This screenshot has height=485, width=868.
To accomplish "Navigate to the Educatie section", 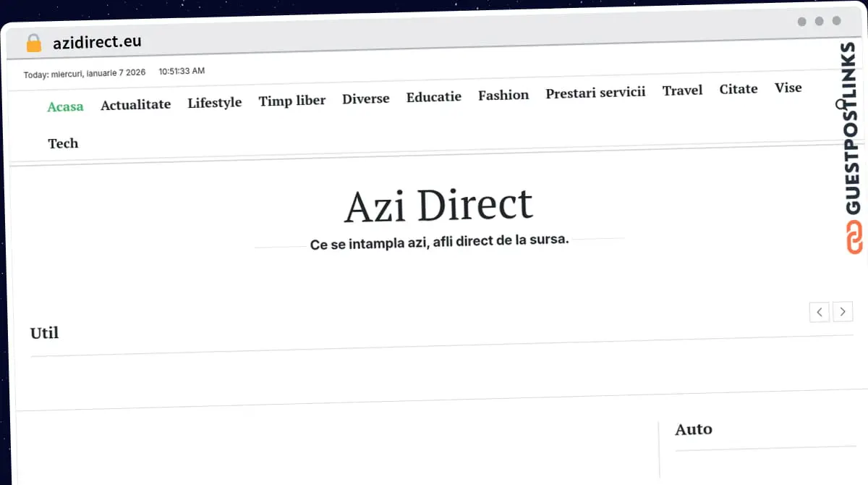I will [433, 97].
